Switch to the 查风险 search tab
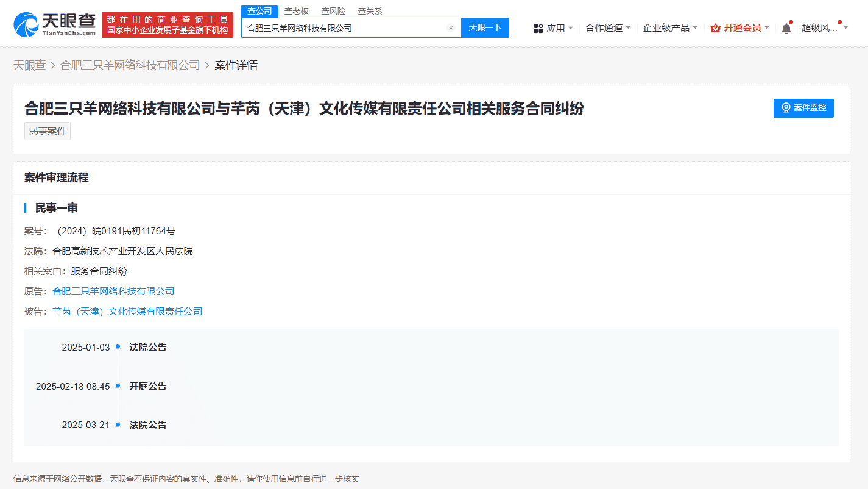 pyautogui.click(x=333, y=11)
